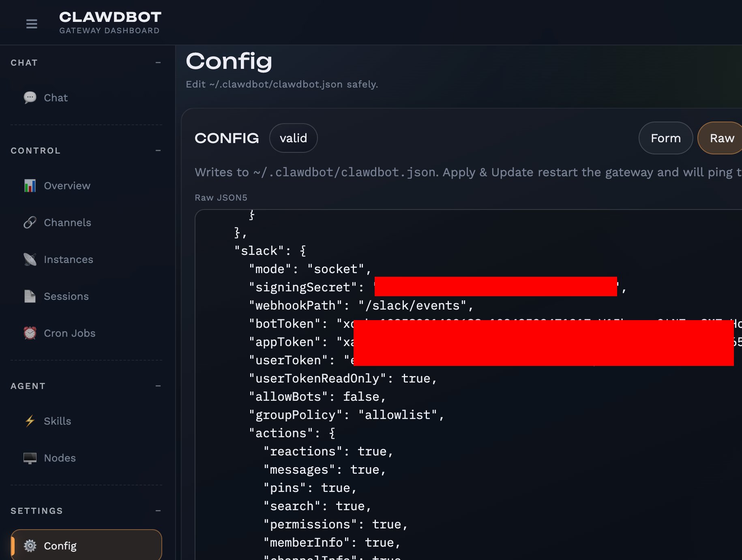Click the Channels link icon

pos(30,222)
